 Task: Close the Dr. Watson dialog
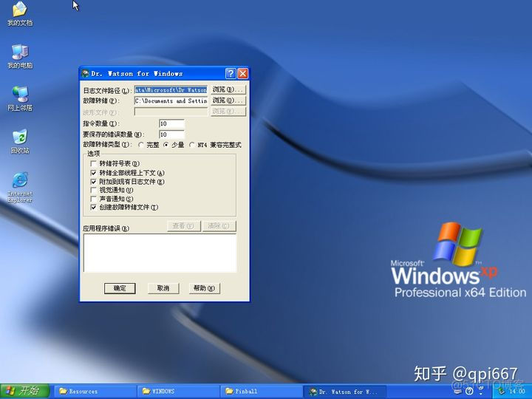[242, 73]
